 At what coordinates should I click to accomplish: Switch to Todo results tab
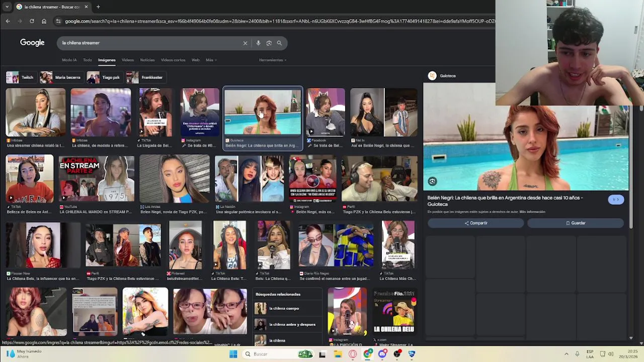(88, 60)
